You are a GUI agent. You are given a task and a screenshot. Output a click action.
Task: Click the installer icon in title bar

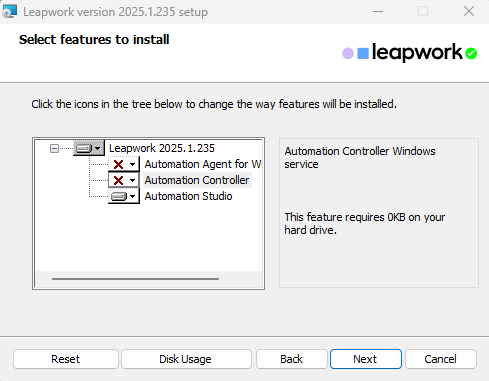[x=9, y=12]
